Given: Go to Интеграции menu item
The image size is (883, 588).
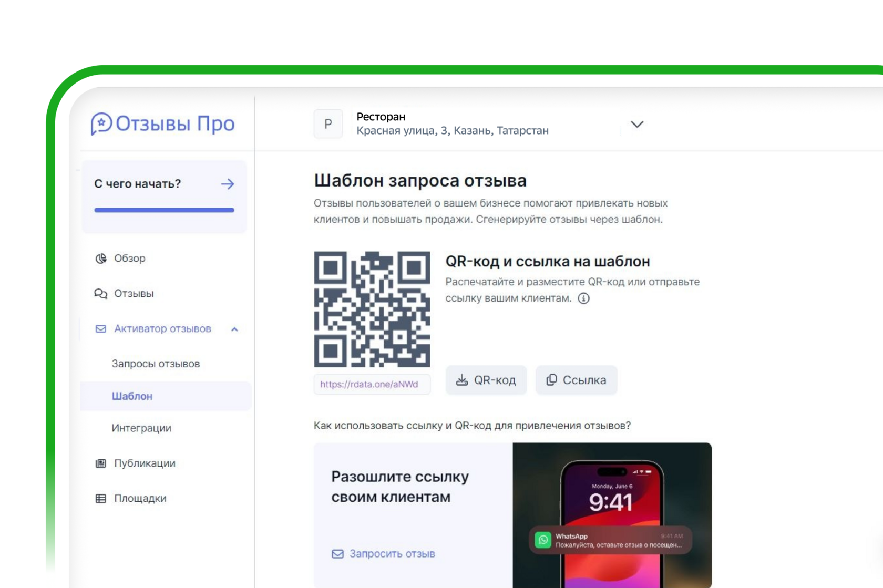Looking at the screenshot, I should tap(141, 428).
